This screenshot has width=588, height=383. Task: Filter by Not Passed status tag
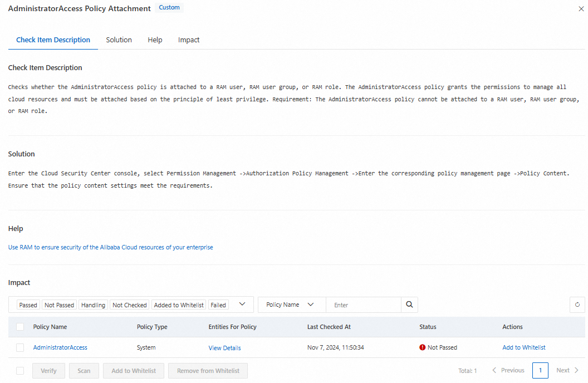pos(59,305)
